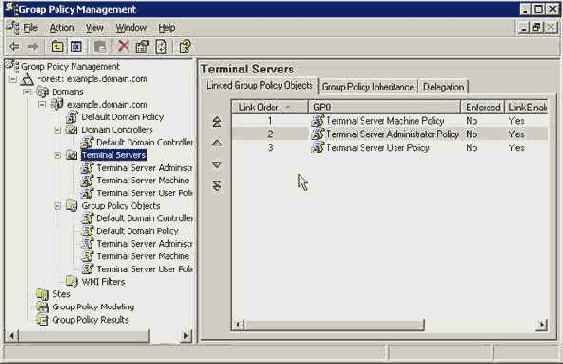The height and width of the screenshot is (364, 563).
Task: Collapse the Domain Controllers node
Action: coord(58,130)
